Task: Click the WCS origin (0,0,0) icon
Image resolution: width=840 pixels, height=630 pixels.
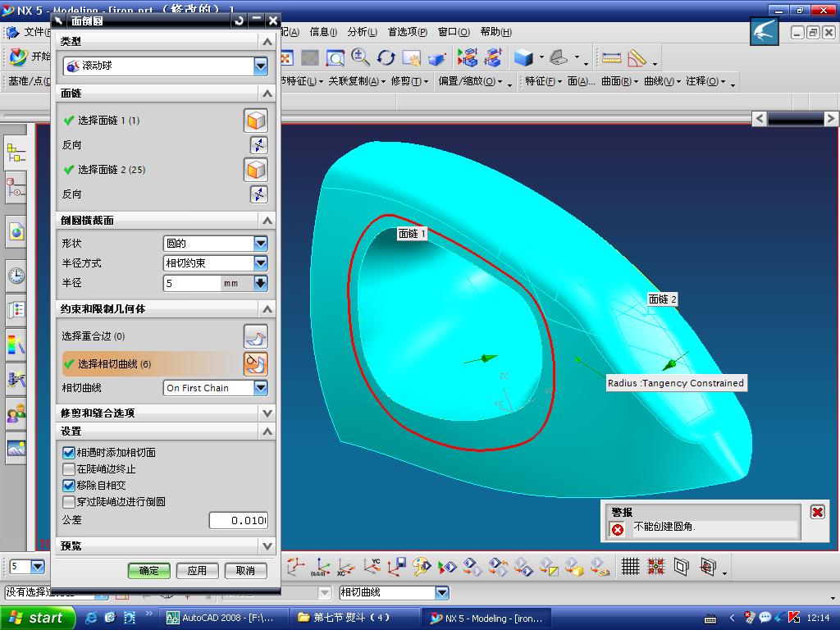Action: tap(321, 567)
